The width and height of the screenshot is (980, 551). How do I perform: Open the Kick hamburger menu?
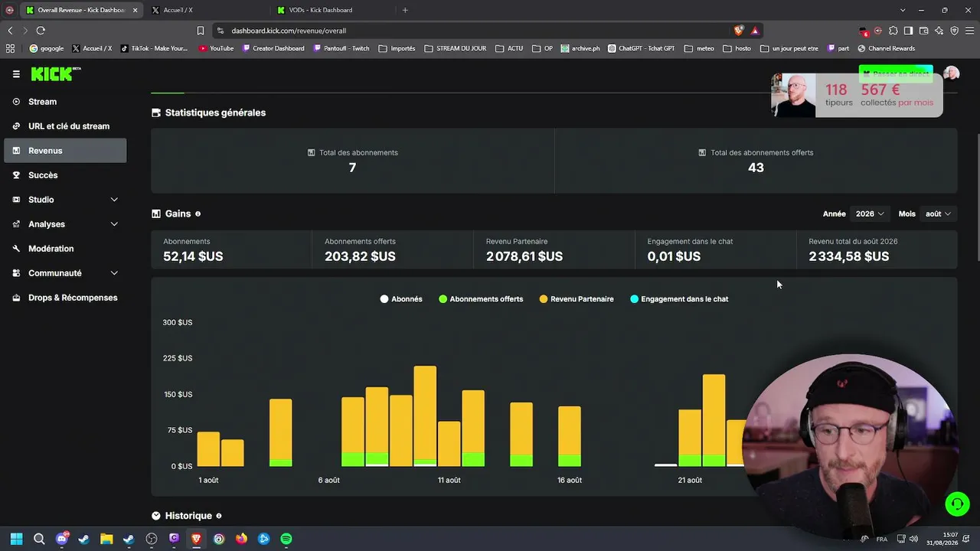16,74
